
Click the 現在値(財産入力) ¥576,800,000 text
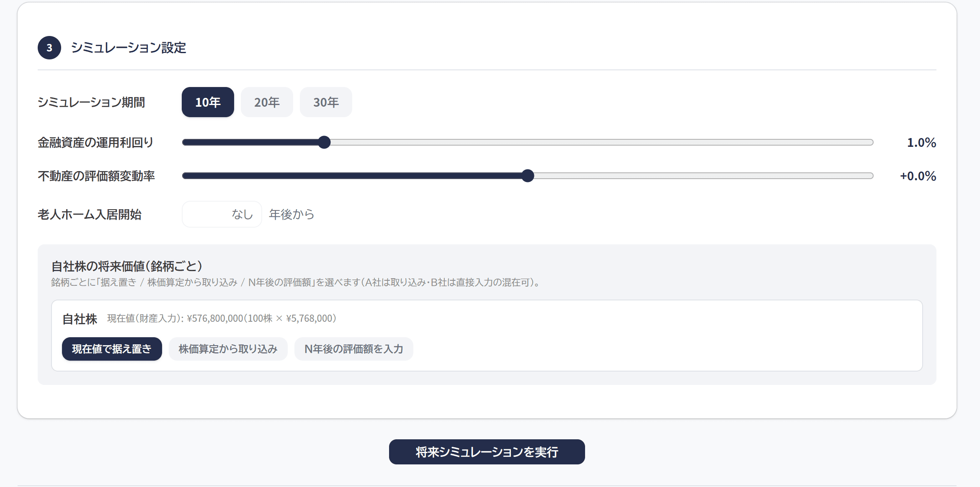tap(222, 318)
